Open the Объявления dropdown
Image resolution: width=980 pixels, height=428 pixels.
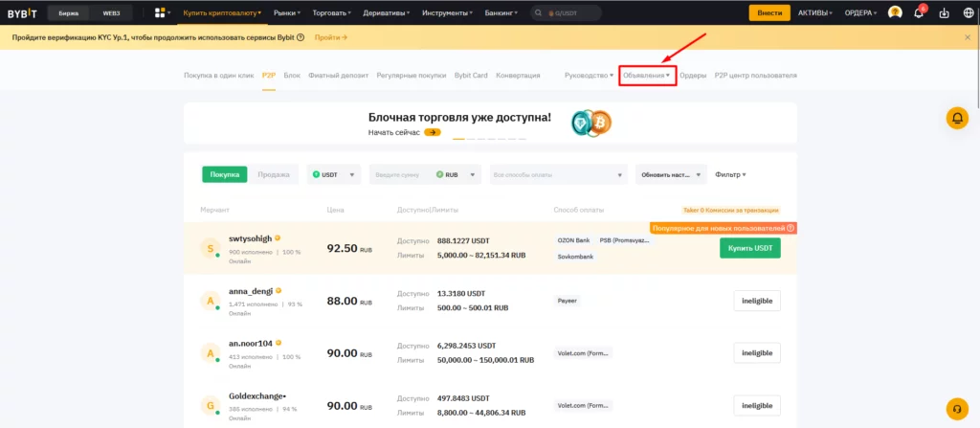point(647,75)
